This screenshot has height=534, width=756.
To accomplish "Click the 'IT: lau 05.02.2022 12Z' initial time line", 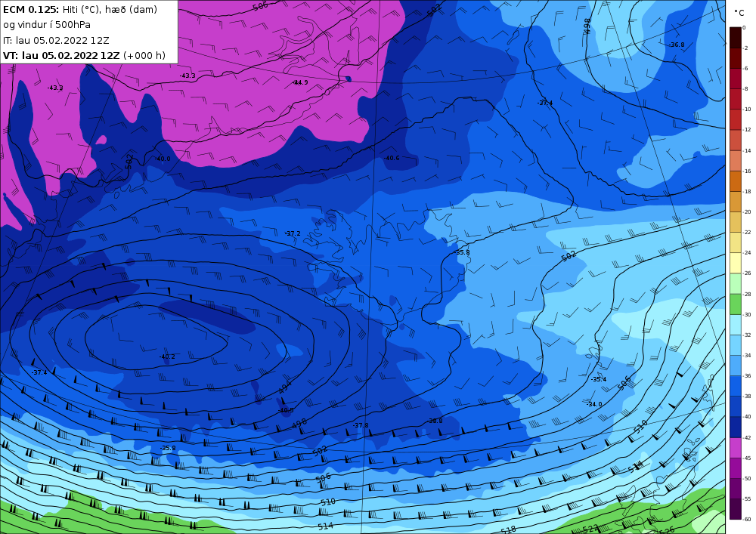I will 56,41.
